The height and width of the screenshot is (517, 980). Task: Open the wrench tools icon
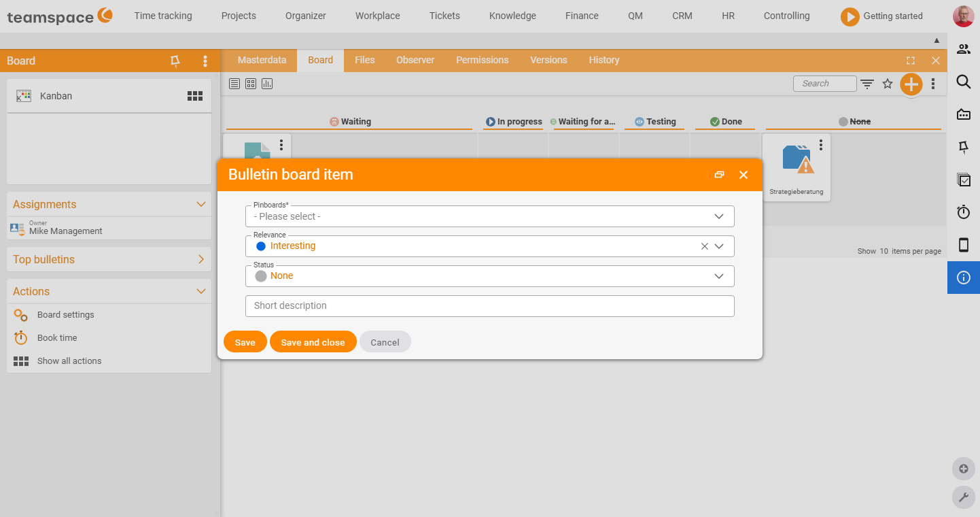pos(964,497)
